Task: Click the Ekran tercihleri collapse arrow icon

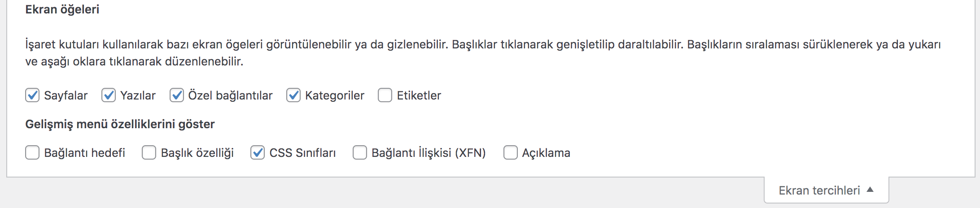Action: (x=870, y=190)
